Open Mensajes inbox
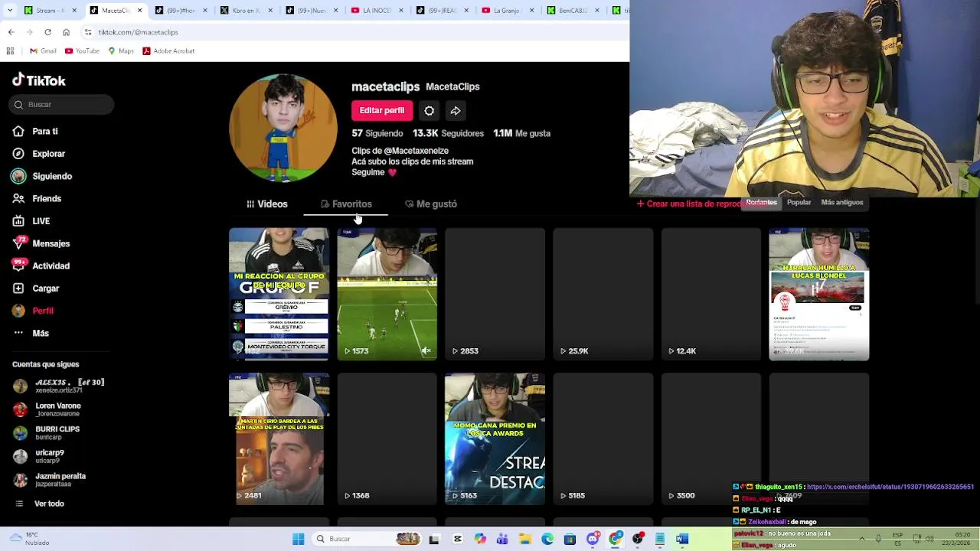980x551 pixels. tap(41, 243)
